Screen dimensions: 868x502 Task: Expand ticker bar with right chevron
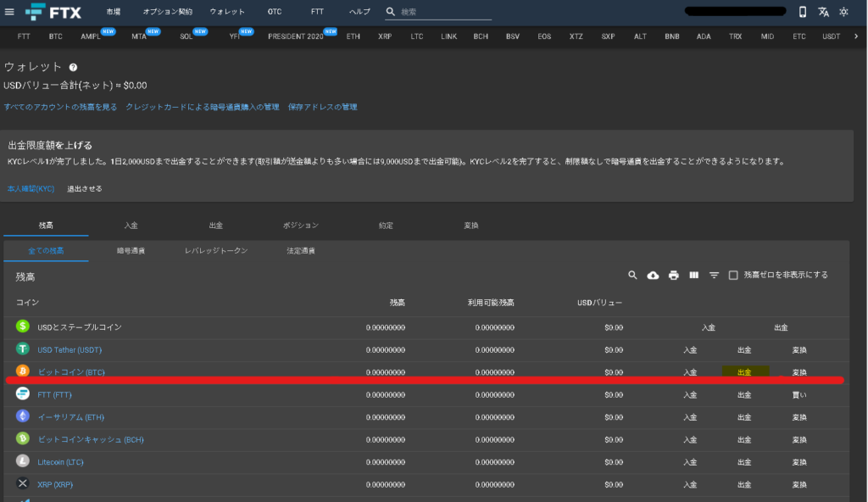856,36
